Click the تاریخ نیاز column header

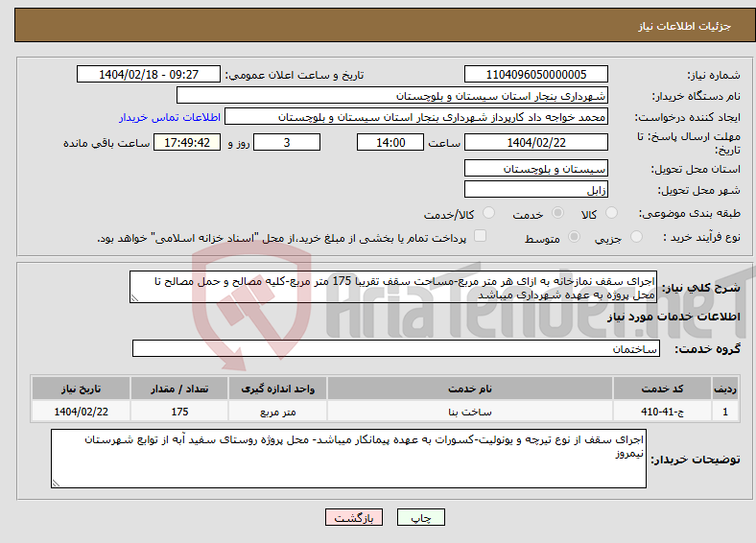(81, 389)
